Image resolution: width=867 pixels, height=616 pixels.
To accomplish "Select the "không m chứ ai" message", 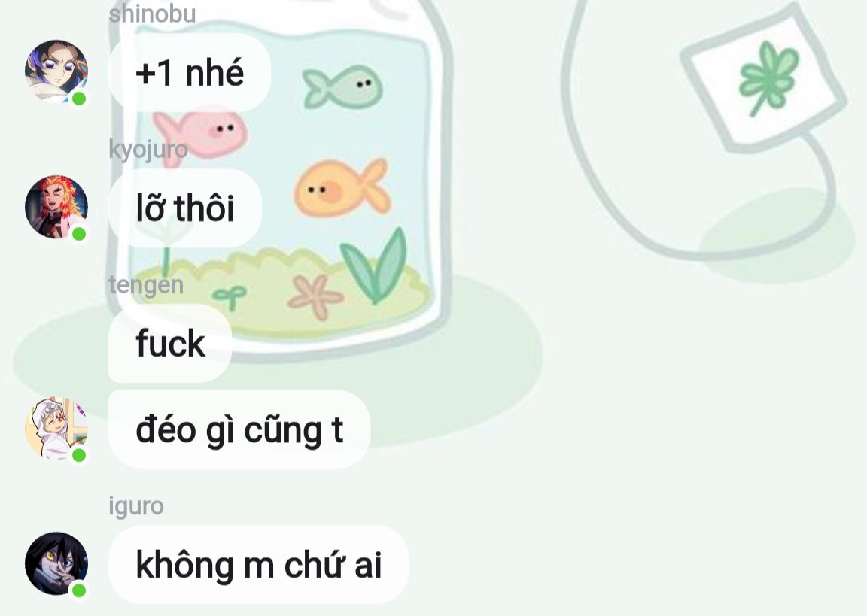I will coord(259,565).
